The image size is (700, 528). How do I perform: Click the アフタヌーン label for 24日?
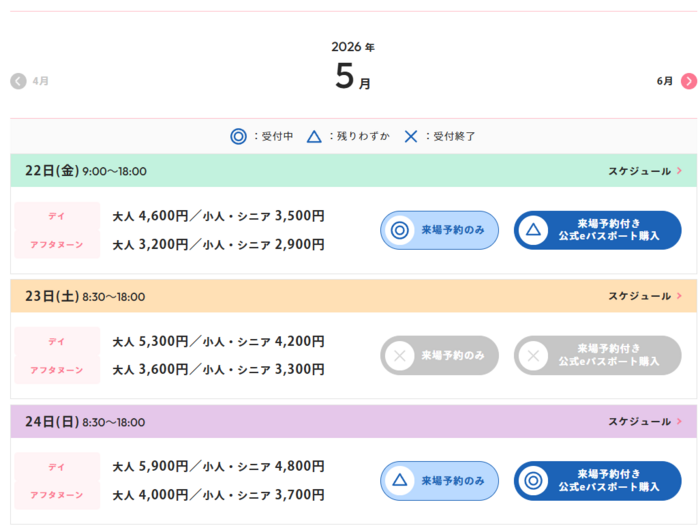[57, 495]
